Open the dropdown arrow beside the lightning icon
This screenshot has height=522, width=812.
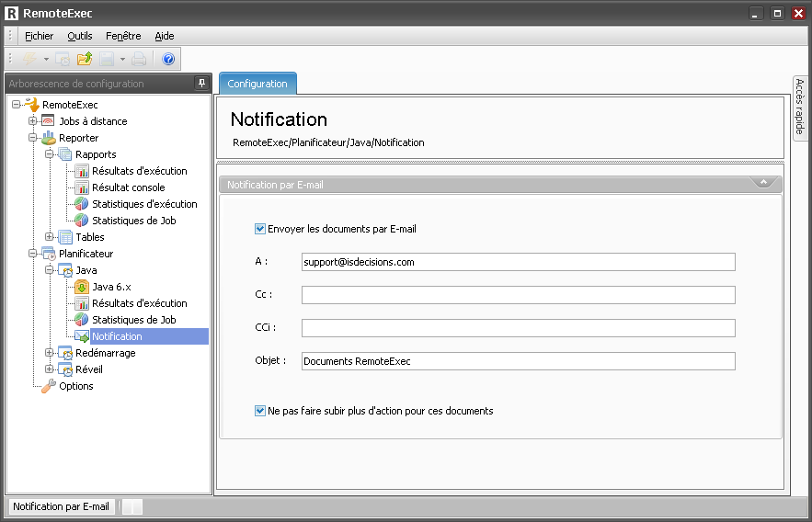pos(46,60)
